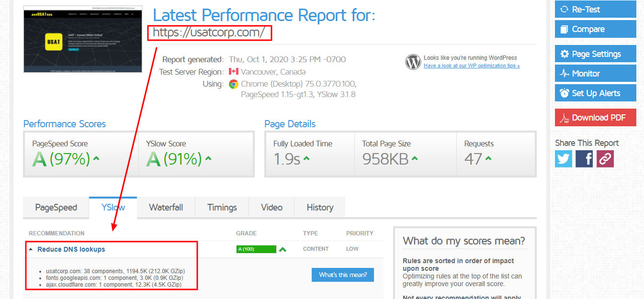The image size is (644, 299).
Task: Go to the Timings tab
Action: [x=222, y=207]
